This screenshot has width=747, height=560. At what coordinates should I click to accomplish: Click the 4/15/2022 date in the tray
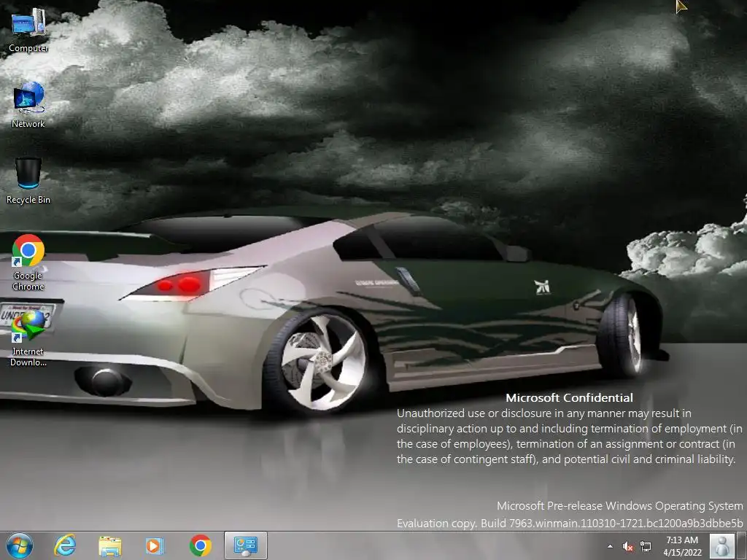coord(682,553)
